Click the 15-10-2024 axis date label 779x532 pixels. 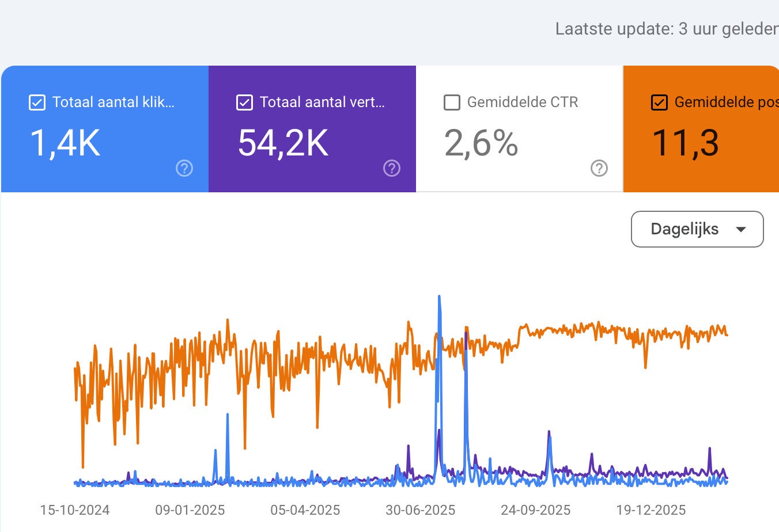[x=75, y=510]
